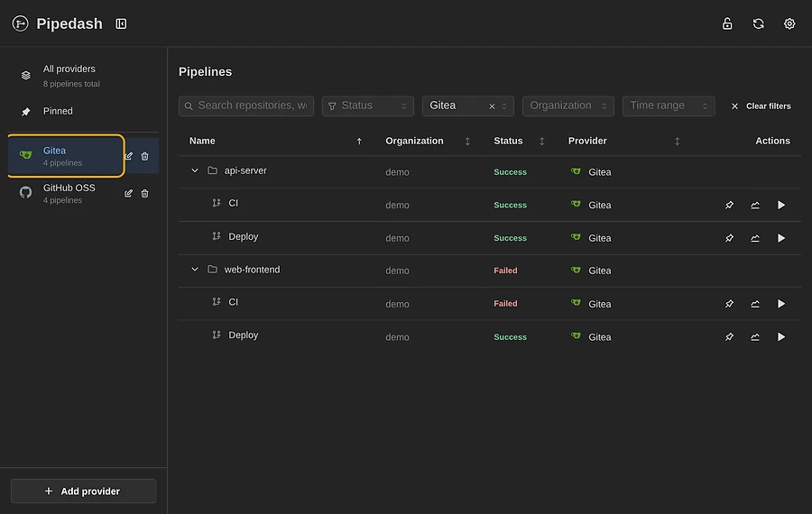812x514 pixels.
Task: Run the api-server CI pipeline
Action: [781, 205]
